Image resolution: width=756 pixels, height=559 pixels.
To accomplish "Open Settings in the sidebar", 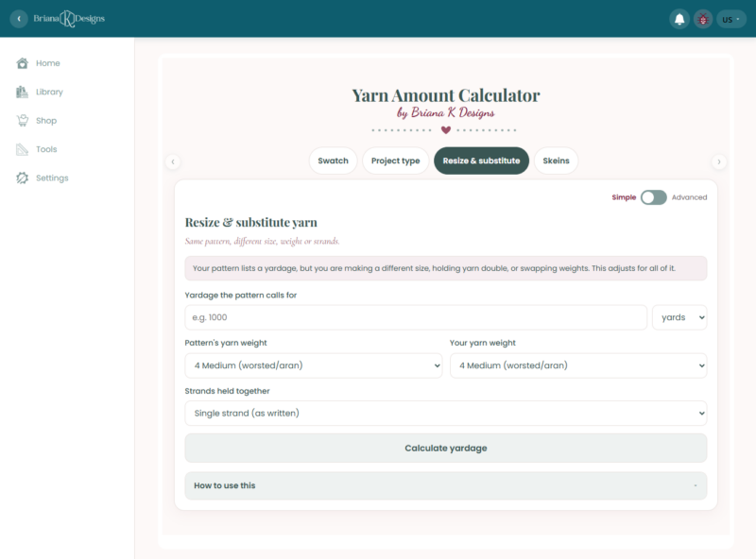I will [52, 178].
